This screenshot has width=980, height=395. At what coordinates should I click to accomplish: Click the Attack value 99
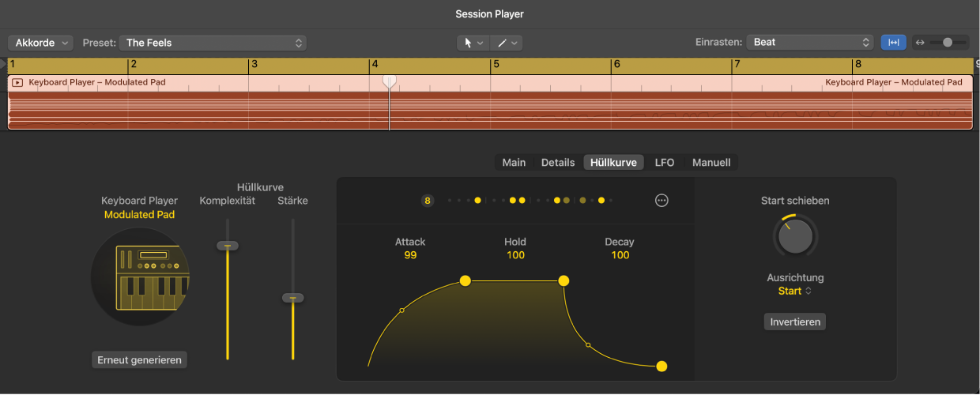coord(410,255)
